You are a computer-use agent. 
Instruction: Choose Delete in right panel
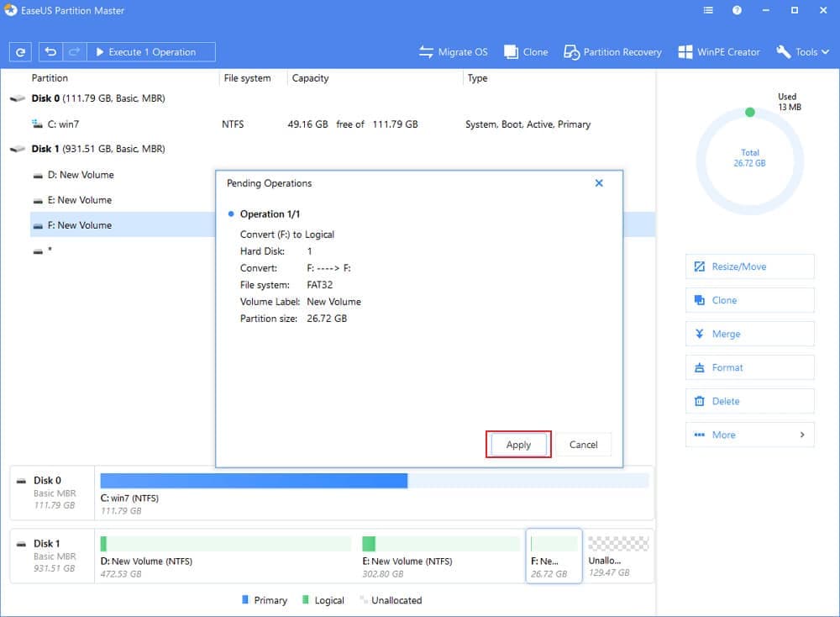750,401
